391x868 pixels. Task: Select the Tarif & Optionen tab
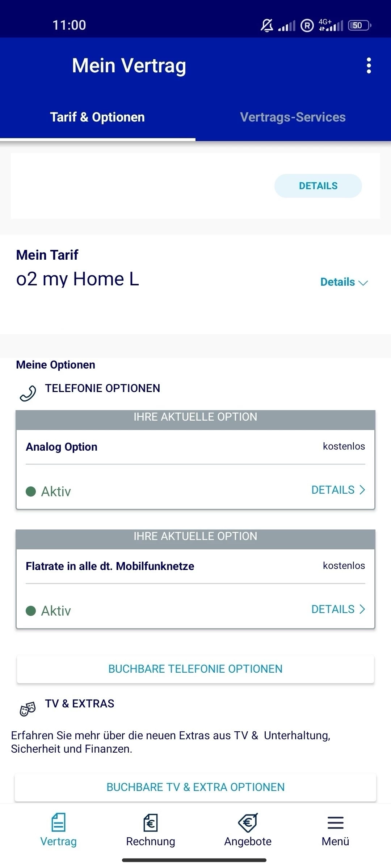coord(97,117)
